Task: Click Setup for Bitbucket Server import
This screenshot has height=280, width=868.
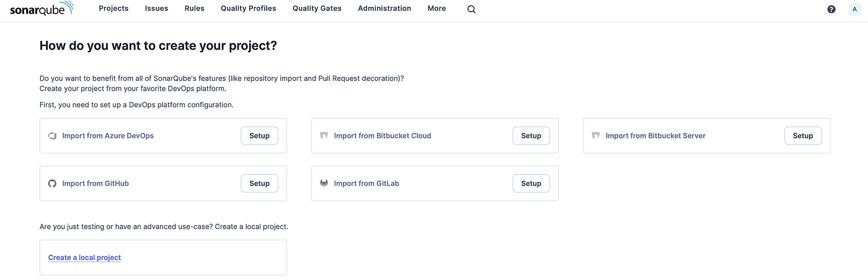Action: (803, 136)
